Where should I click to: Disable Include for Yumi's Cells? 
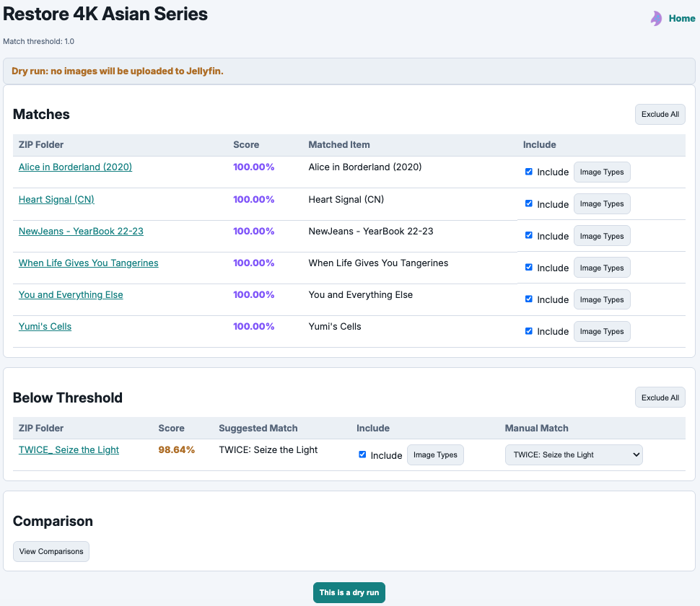coord(528,331)
